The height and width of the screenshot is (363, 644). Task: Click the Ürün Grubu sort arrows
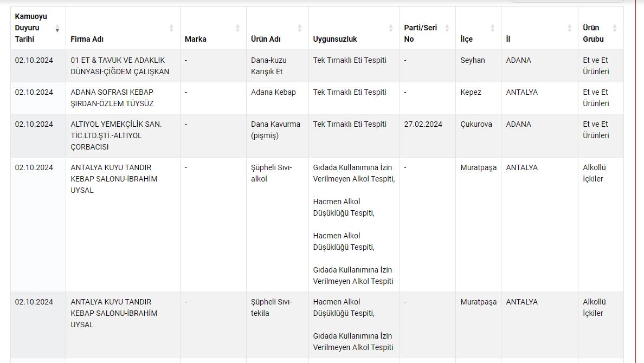coord(614,28)
